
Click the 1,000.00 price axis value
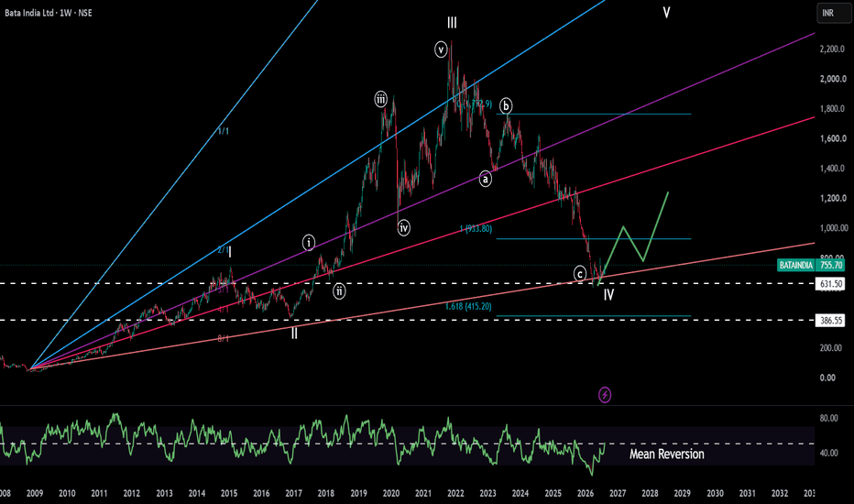(834, 228)
